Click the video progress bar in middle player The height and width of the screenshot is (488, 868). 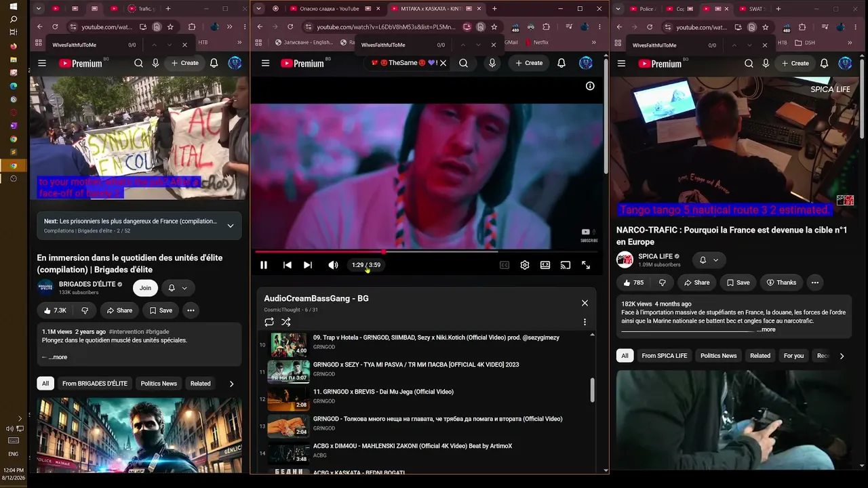click(427, 251)
